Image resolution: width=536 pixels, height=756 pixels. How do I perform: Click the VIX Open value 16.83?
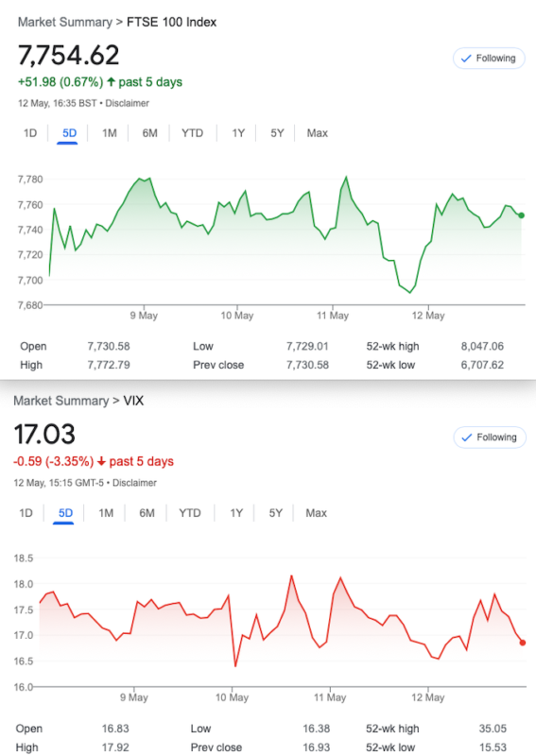pos(115,729)
